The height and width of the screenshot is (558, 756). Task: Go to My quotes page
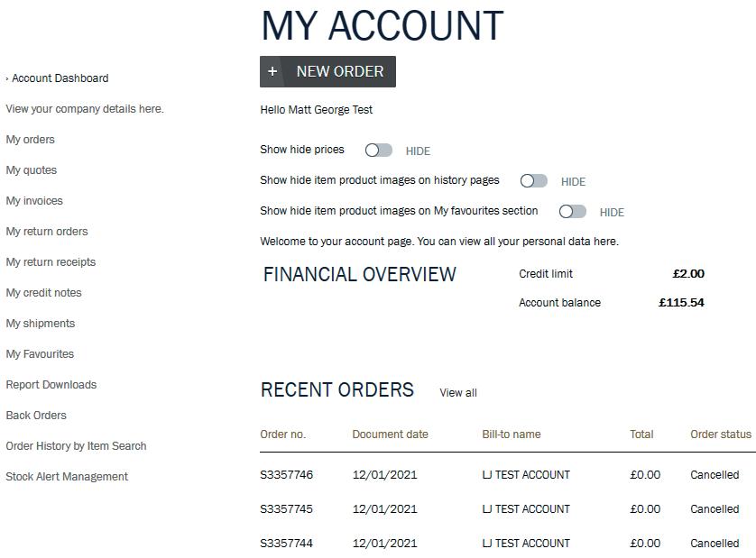click(x=32, y=170)
